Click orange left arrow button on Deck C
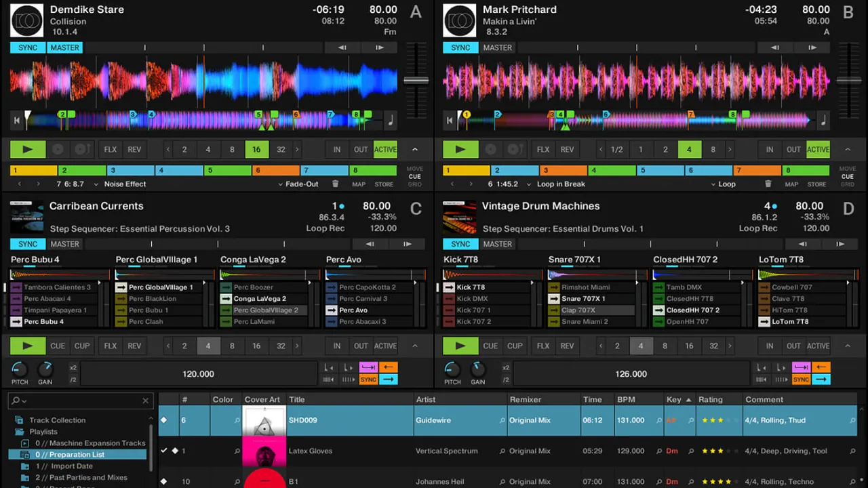The image size is (868, 488). [389, 367]
